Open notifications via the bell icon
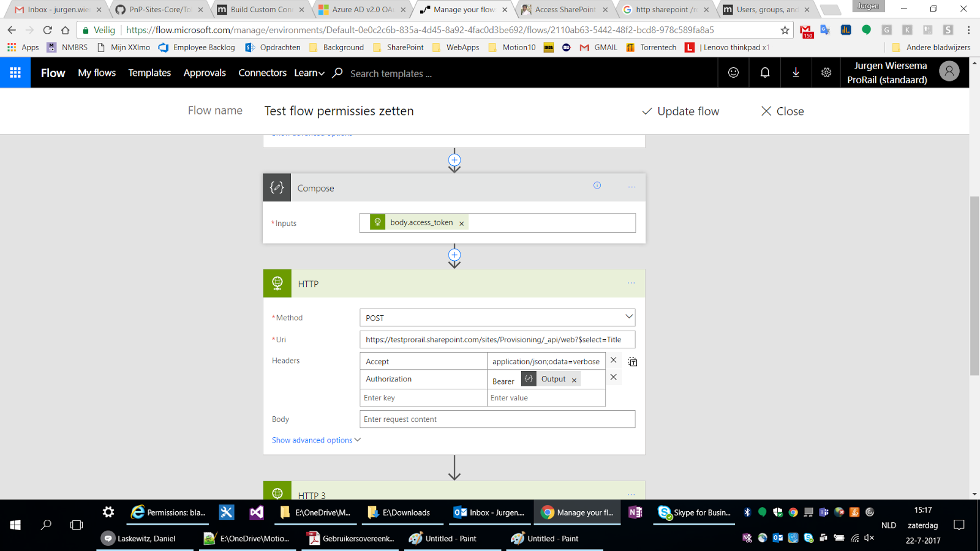This screenshot has height=551, width=980. (x=764, y=72)
